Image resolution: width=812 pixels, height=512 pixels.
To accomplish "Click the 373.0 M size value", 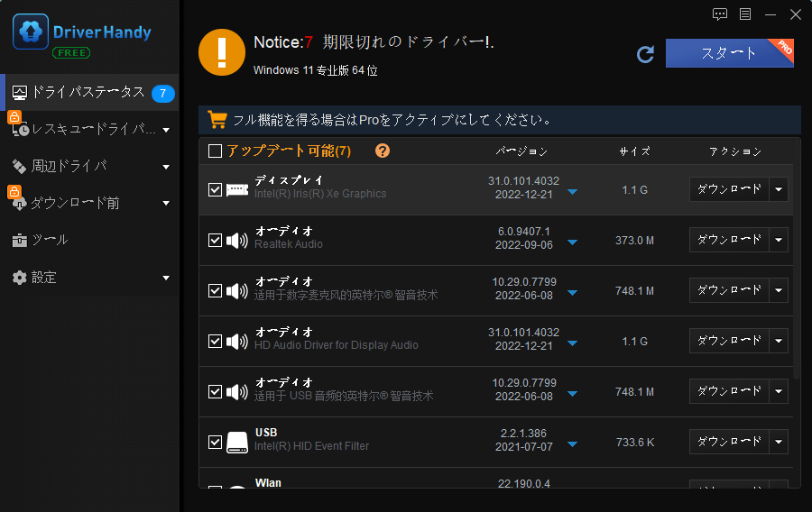I will click(x=634, y=241).
